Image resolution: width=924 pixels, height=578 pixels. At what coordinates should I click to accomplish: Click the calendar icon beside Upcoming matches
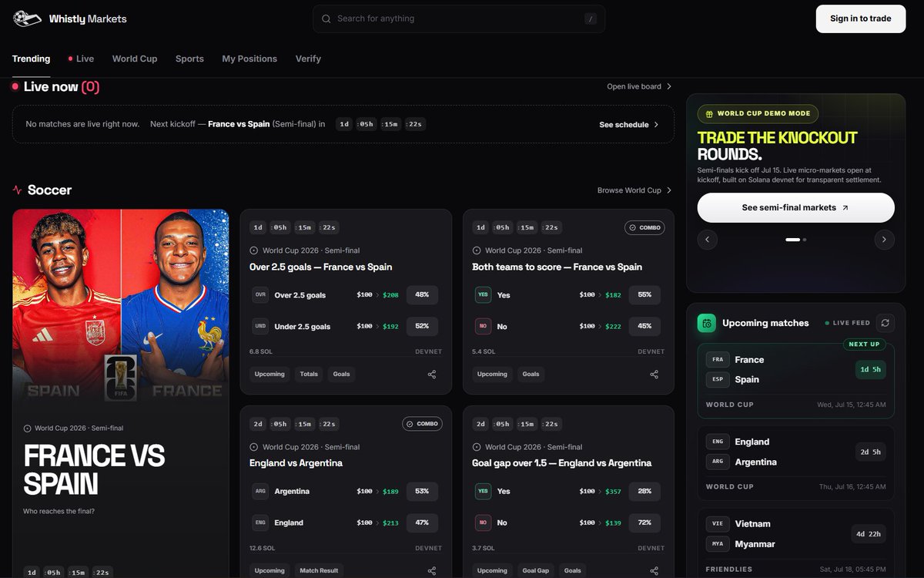707,323
